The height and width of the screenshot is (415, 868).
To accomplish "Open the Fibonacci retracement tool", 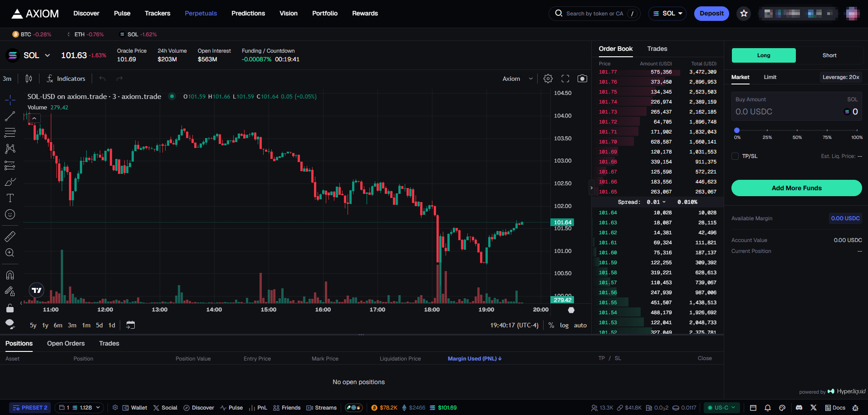I will click(10, 133).
